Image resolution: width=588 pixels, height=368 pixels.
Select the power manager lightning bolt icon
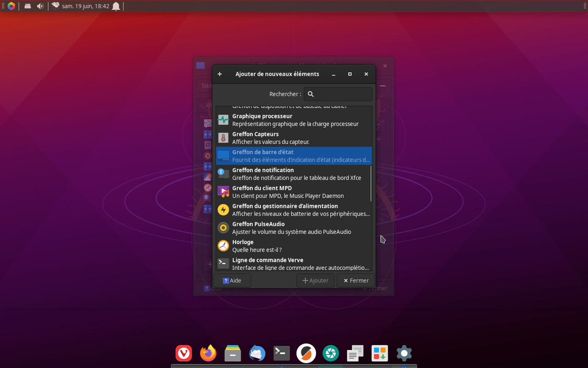[223, 210]
